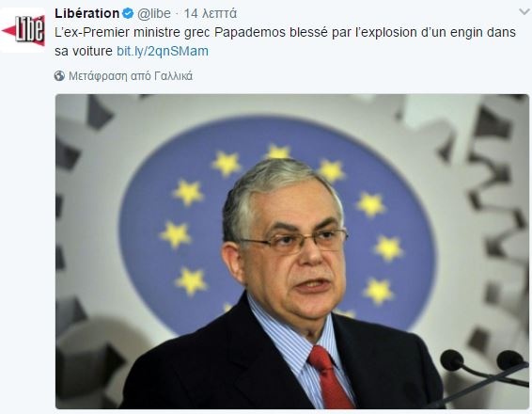Click the phrase 'sa voiture' in the tweet
The width and height of the screenshot is (532, 414).
tap(84, 52)
